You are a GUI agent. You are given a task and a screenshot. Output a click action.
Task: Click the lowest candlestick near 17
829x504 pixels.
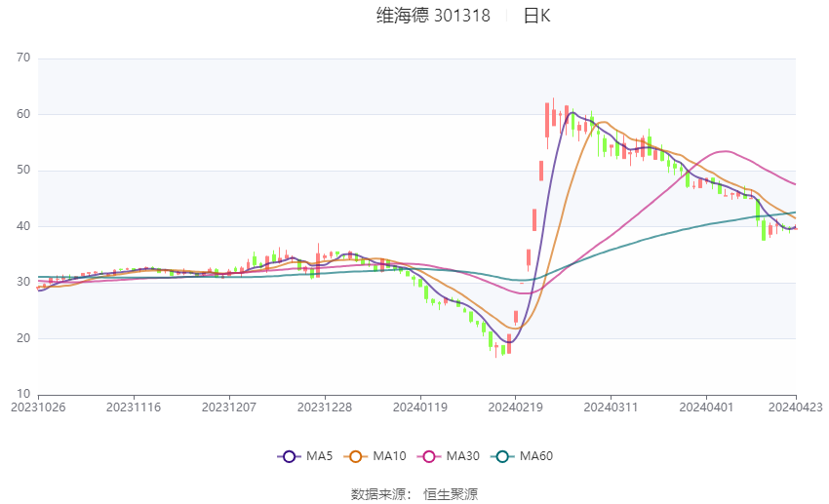click(x=495, y=349)
